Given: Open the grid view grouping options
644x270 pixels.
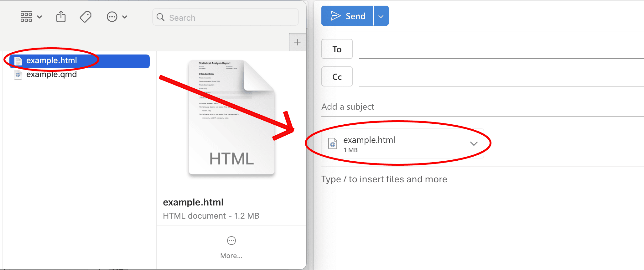Looking at the screenshot, I should 31,17.
